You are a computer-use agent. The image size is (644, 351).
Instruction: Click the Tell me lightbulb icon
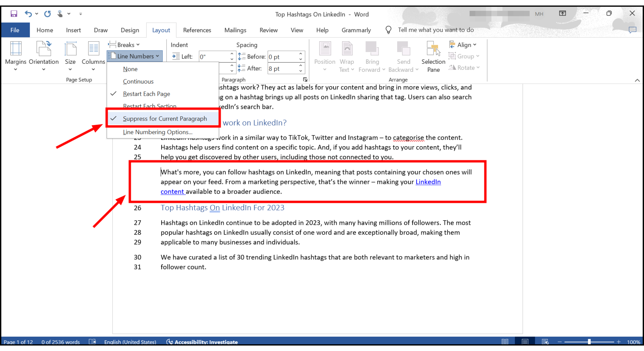[x=388, y=30]
